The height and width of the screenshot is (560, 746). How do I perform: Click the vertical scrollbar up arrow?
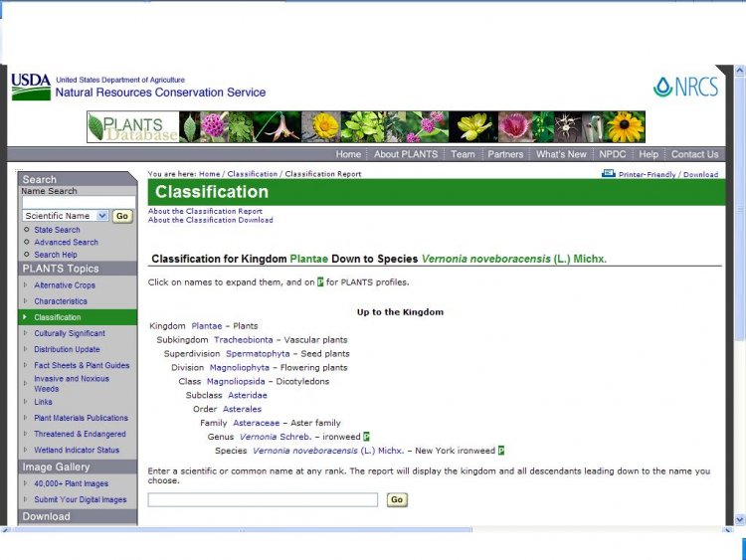point(740,71)
